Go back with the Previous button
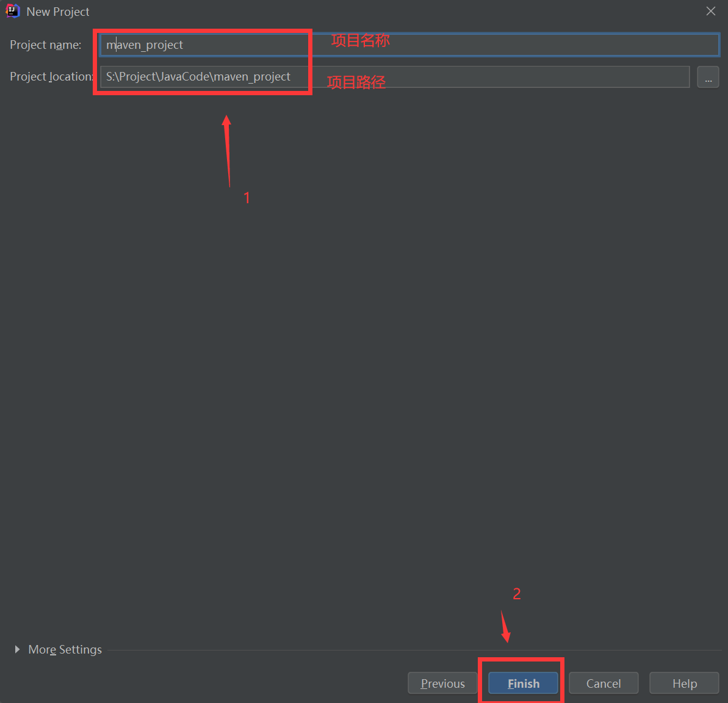This screenshot has width=728, height=703. pos(442,683)
